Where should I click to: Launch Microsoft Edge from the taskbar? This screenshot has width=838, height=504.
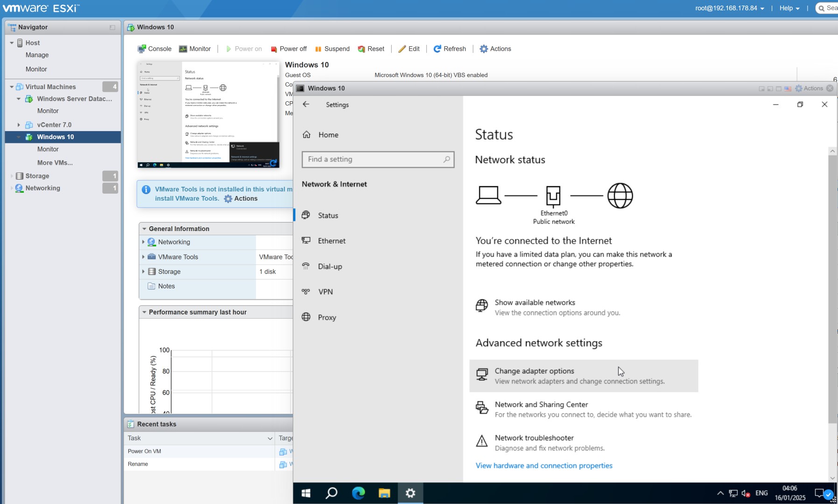pyautogui.click(x=358, y=493)
